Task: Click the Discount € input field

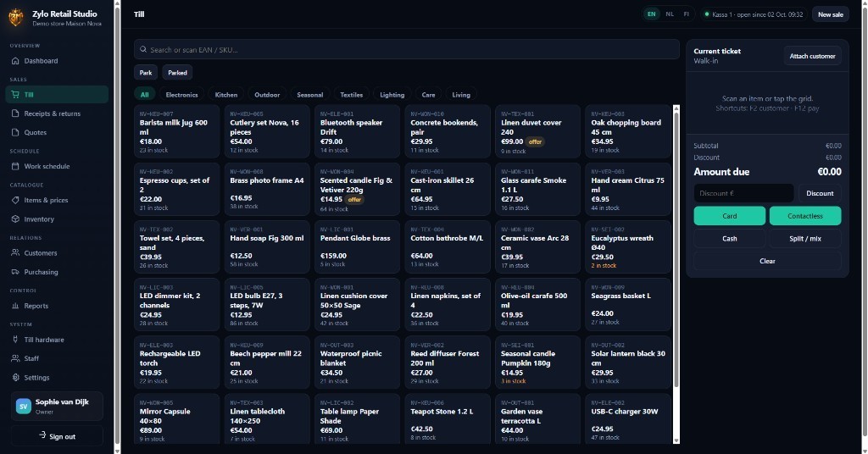Action: click(x=743, y=193)
